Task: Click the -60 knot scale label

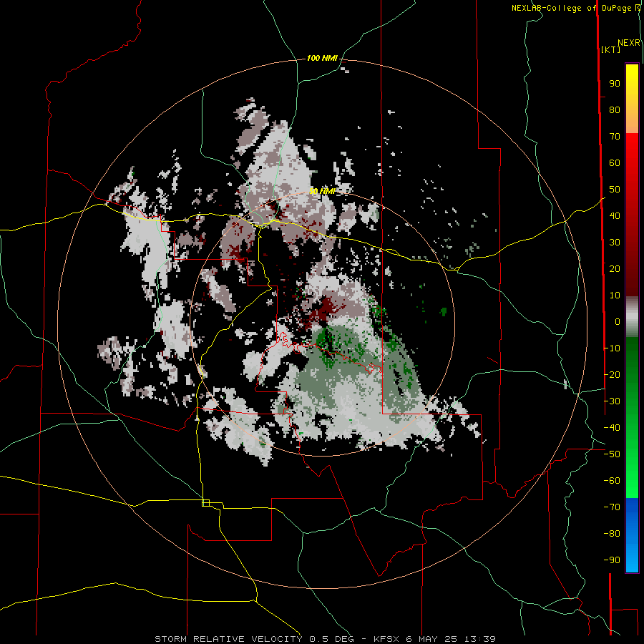Action: (612, 481)
